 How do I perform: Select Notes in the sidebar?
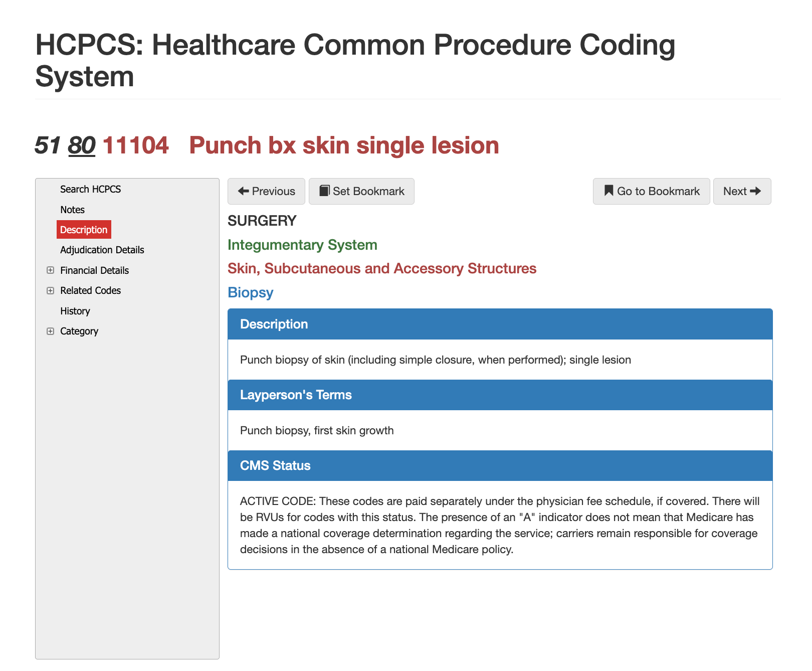click(x=72, y=210)
